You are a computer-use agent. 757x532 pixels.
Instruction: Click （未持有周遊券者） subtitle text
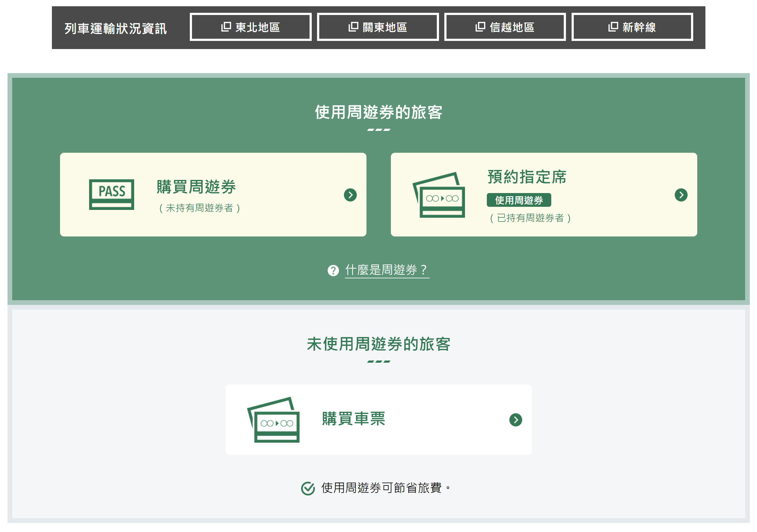click(x=200, y=208)
